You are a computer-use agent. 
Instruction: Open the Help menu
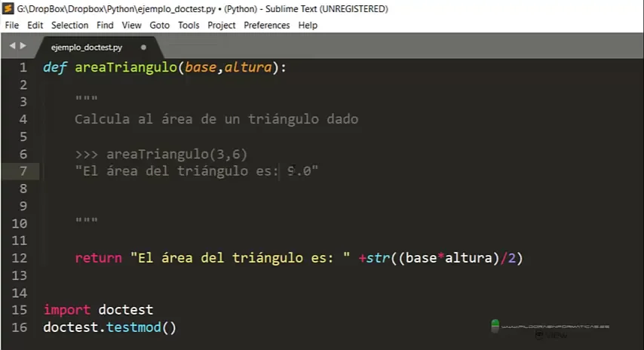(308, 25)
